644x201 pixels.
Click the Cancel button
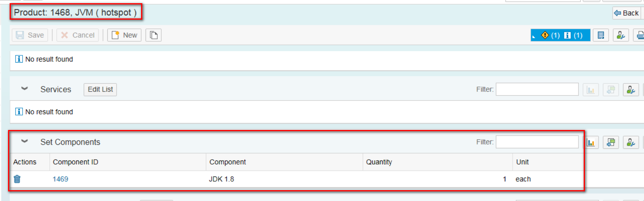[x=78, y=35]
